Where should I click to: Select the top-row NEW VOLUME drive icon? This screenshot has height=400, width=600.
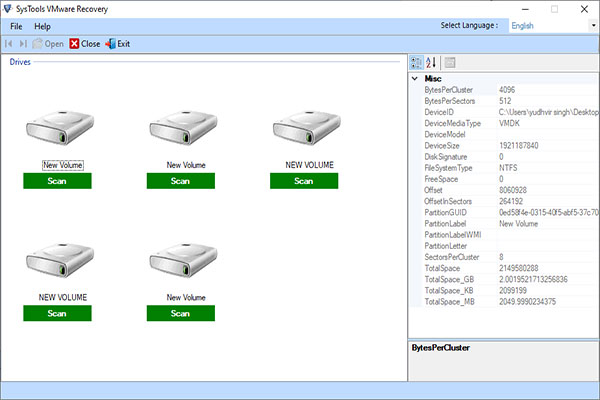click(x=307, y=128)
